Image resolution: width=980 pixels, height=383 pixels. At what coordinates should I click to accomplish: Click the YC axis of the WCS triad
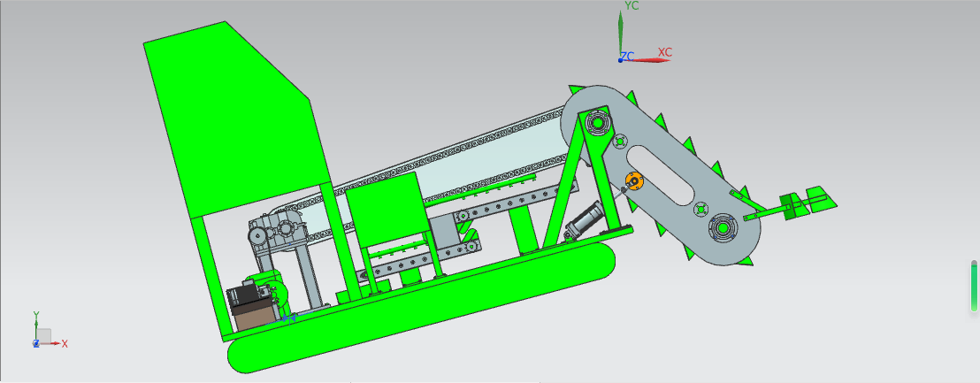pyautogui.click(x=621, y=34)
